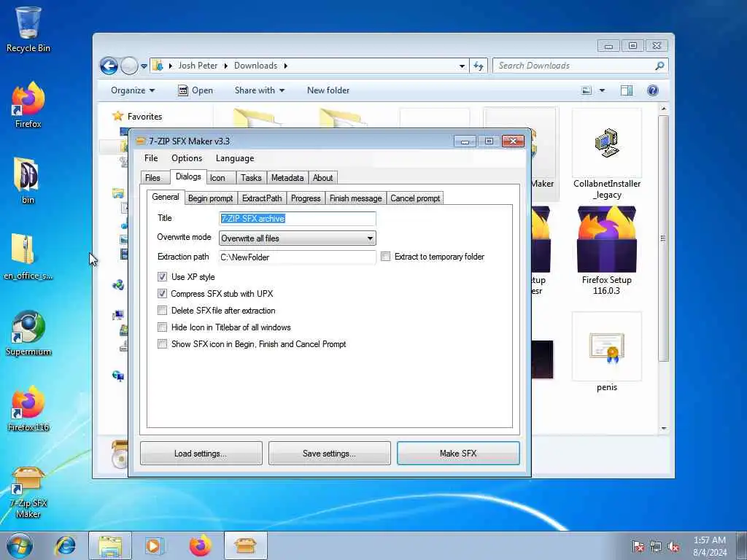
Task: Open the change view options arrow in Explorer
Action: 602,90
